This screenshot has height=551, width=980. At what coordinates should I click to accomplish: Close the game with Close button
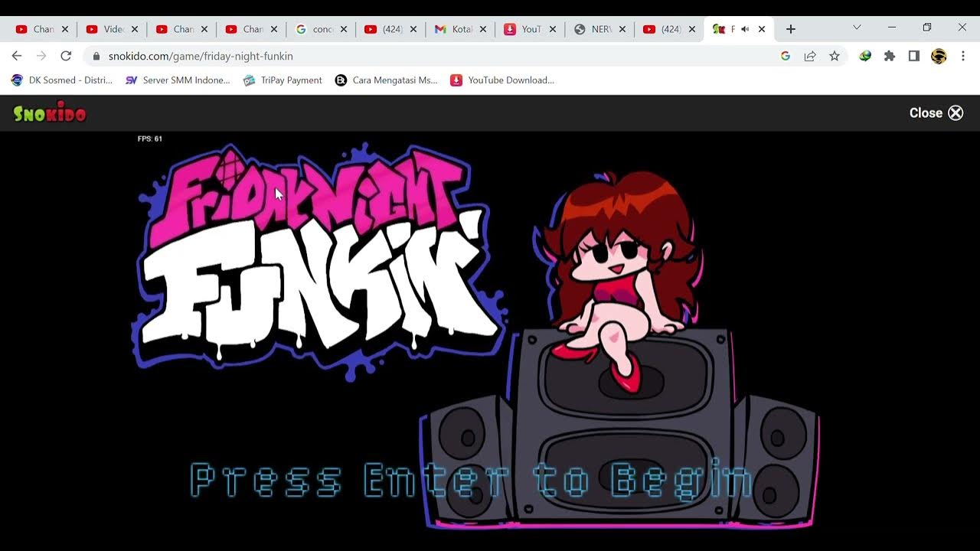point(936,113)
